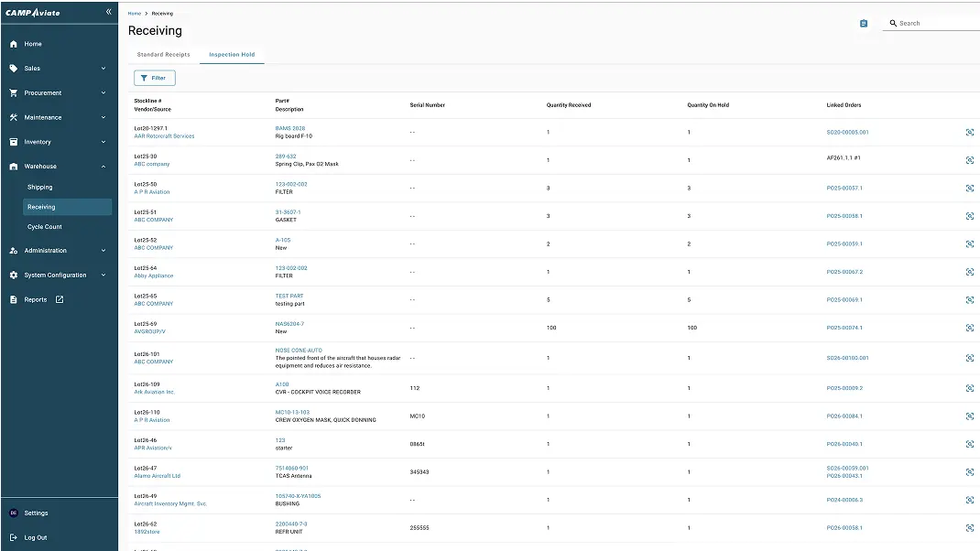This screenshot has height=551, width=980.
Task: Click the inspect icon for Lot26-109
Action: tap(969, 388)
